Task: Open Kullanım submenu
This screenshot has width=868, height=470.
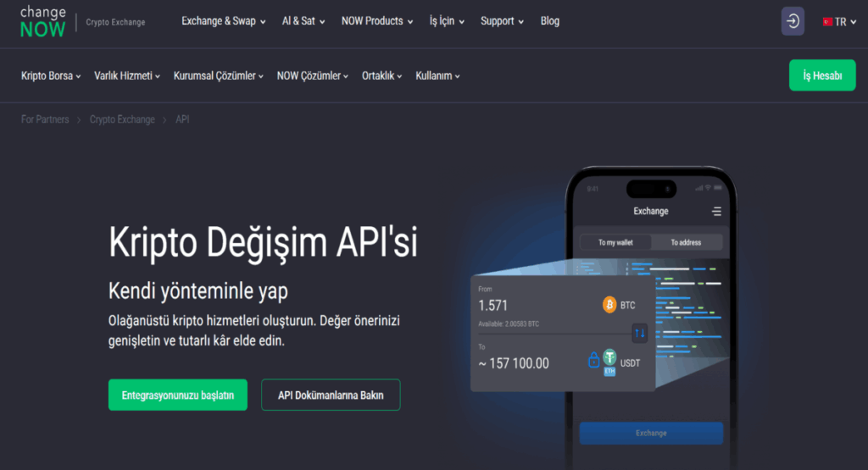Action: [x=438, y=75]
